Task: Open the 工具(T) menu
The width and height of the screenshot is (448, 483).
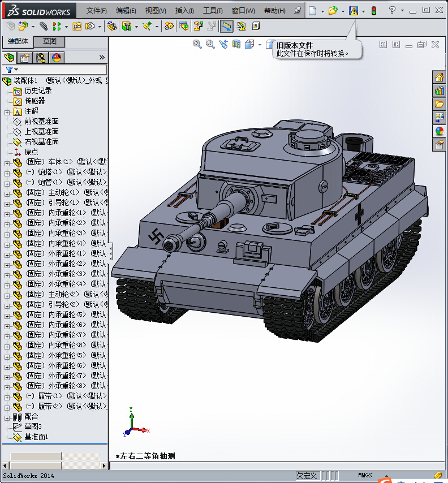Action: click(213, 11)
